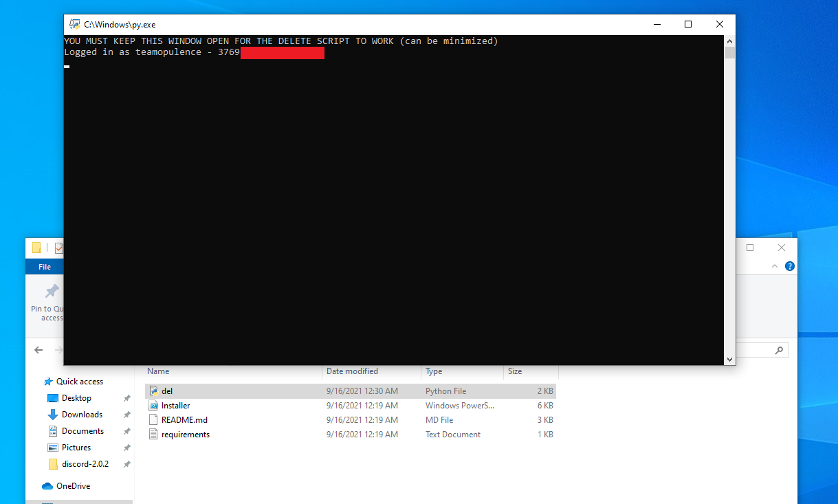Open the File tab in File Explorer

coord(45,267)
